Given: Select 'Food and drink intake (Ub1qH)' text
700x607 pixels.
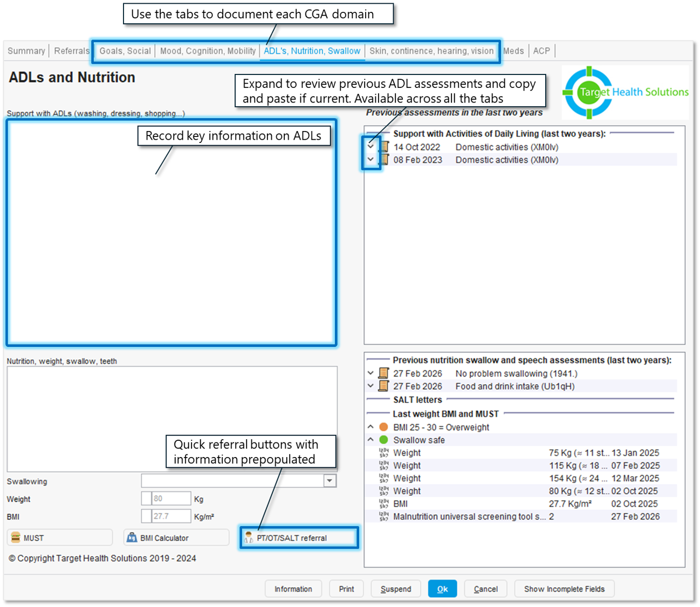Looking at the screenshot, I should 515,386.
